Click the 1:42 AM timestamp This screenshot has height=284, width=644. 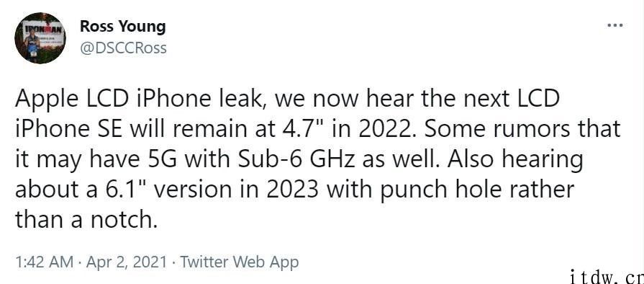45,262
